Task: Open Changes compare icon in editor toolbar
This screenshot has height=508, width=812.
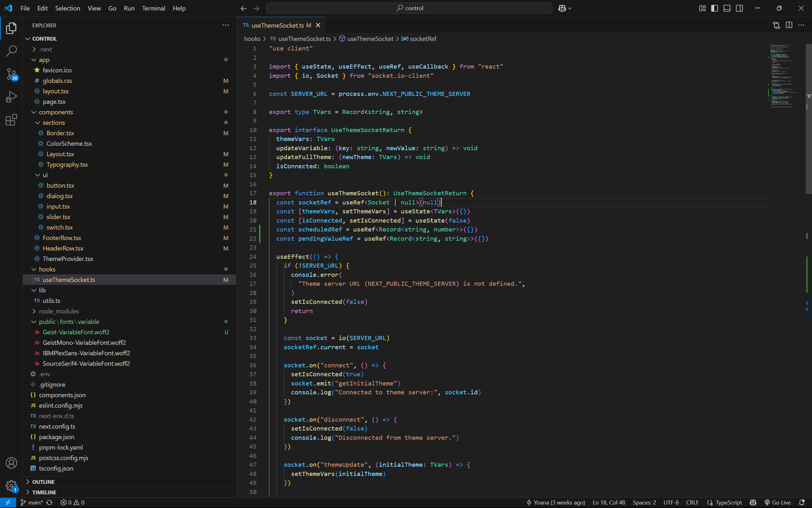Action: pos(776,25)
